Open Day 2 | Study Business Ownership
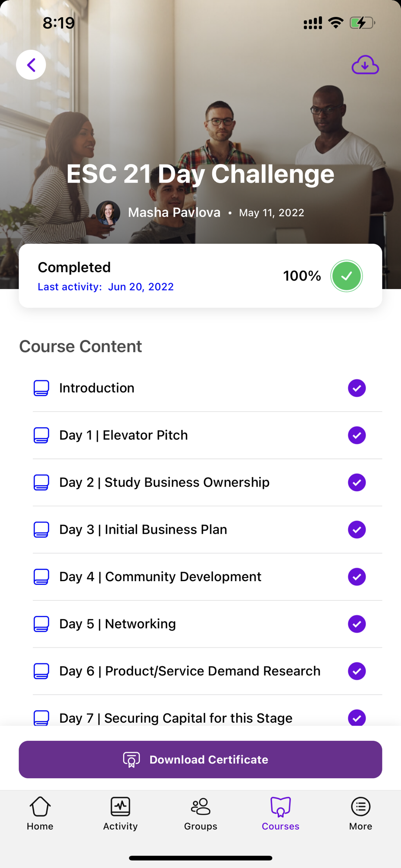This screenshot has width=401, height=868. 164,483
